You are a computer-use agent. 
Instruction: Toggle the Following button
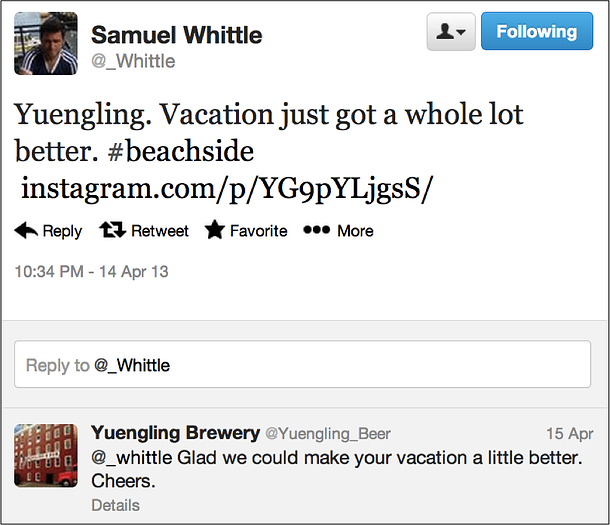coord(536,32)
